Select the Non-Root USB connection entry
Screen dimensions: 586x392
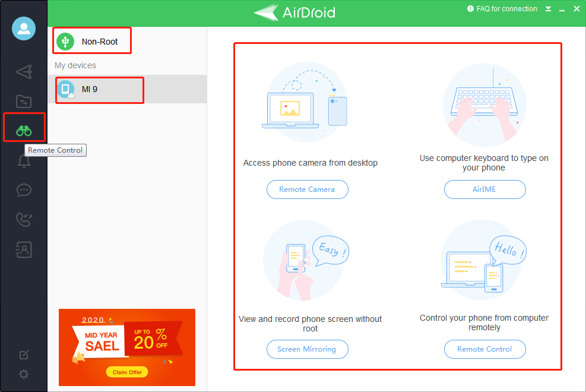(x=92, y=42)
